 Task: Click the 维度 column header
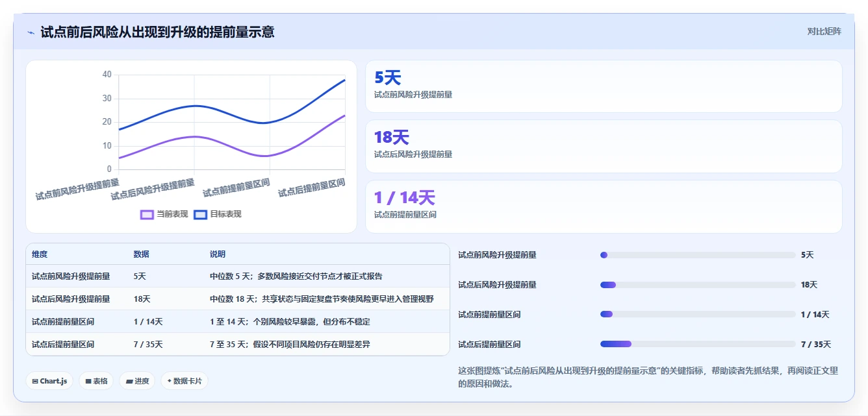click(x=40, y=254)
